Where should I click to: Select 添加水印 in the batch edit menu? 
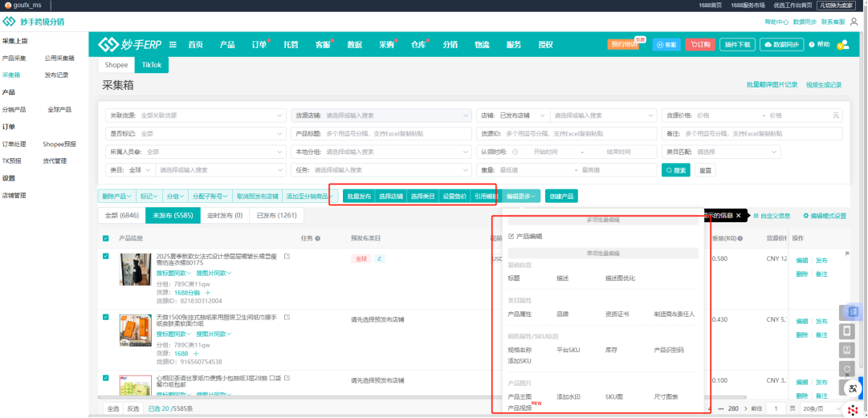[x=568, y=396]
